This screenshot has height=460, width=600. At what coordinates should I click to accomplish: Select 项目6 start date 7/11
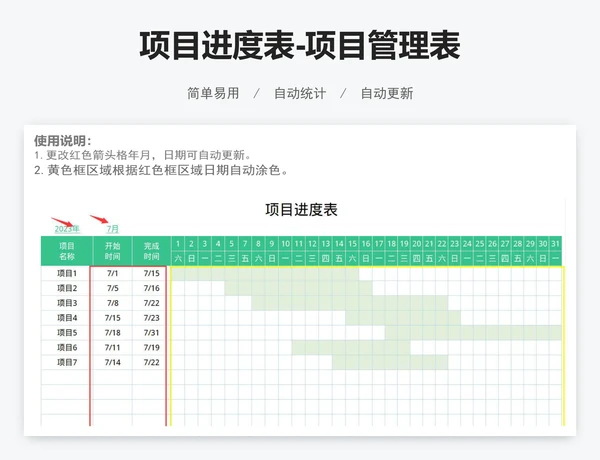(112, 347)
